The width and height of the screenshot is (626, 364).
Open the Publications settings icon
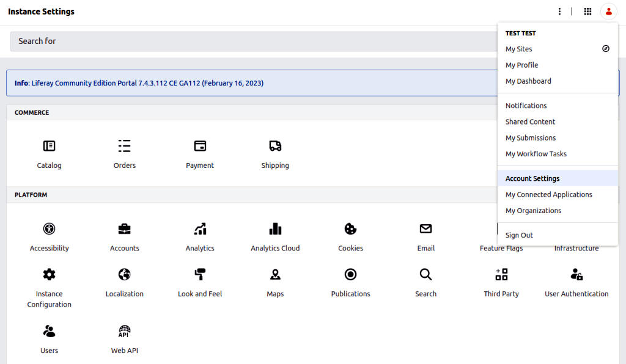pos(350,274)
